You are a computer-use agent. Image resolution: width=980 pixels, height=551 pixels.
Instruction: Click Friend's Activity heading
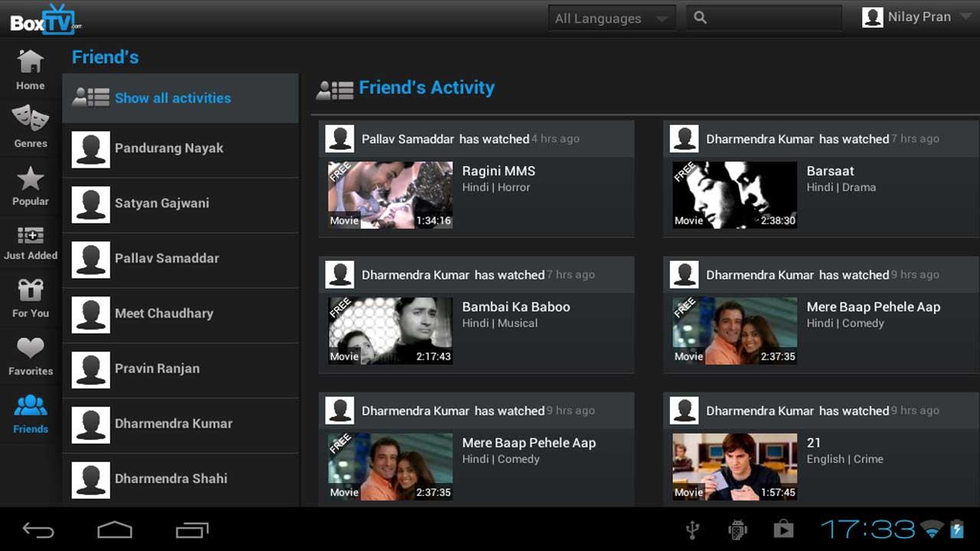[426, 88]
